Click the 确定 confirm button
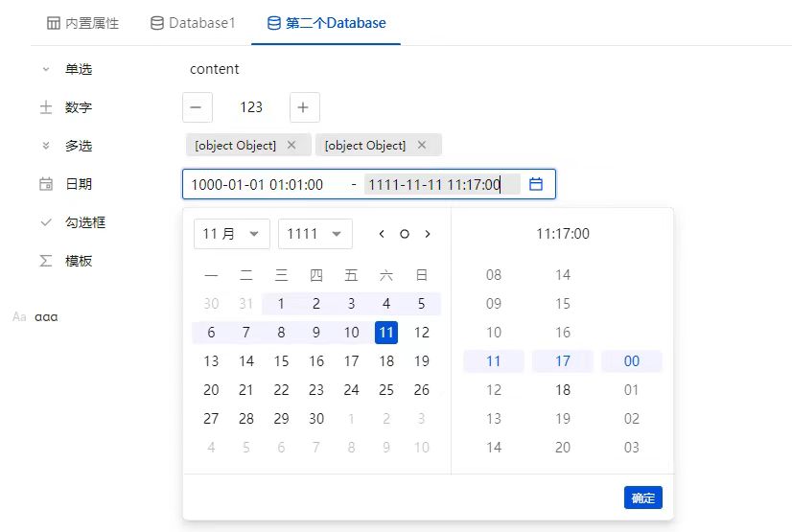 [x=642, y=497]
